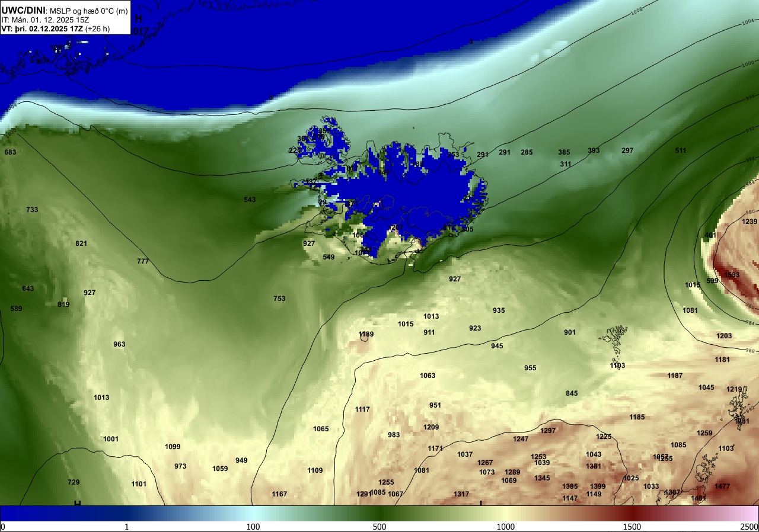
Task: Click the map value 1247
Action: pos(521,439)
